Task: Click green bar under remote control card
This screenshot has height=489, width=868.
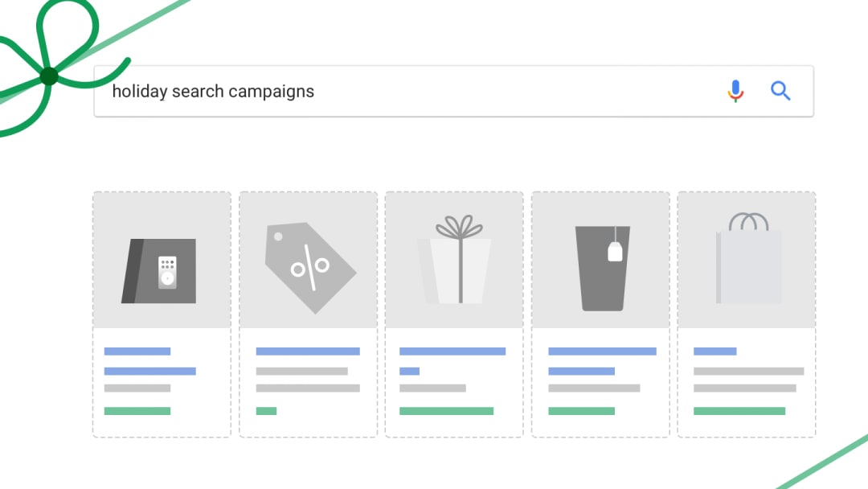Action: 137,411
